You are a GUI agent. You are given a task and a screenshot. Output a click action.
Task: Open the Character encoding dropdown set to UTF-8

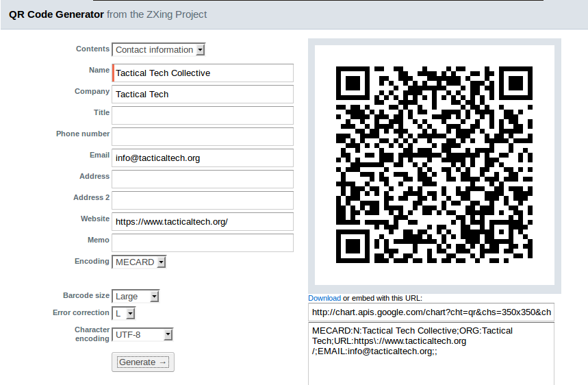pos(142,335)
